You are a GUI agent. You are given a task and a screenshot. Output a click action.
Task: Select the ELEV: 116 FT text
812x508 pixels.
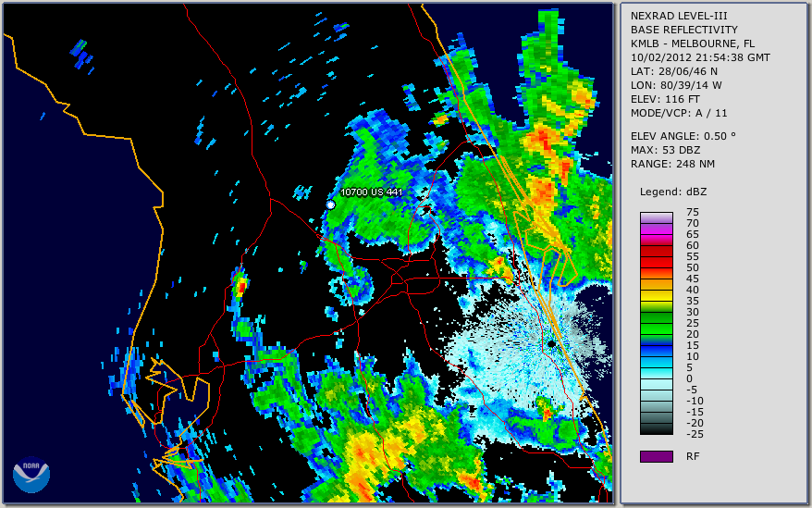[666, 99]
